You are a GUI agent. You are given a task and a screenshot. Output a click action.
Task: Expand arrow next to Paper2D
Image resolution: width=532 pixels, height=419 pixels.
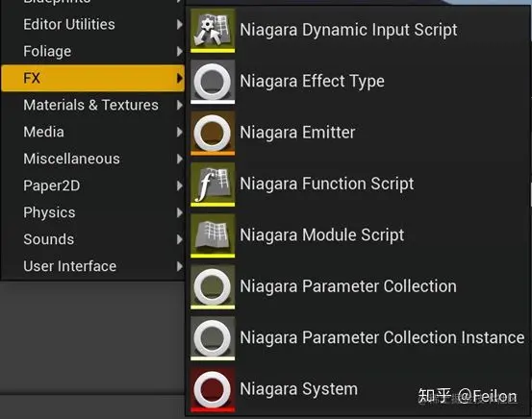pyautogui.click(x=180, y=185)
